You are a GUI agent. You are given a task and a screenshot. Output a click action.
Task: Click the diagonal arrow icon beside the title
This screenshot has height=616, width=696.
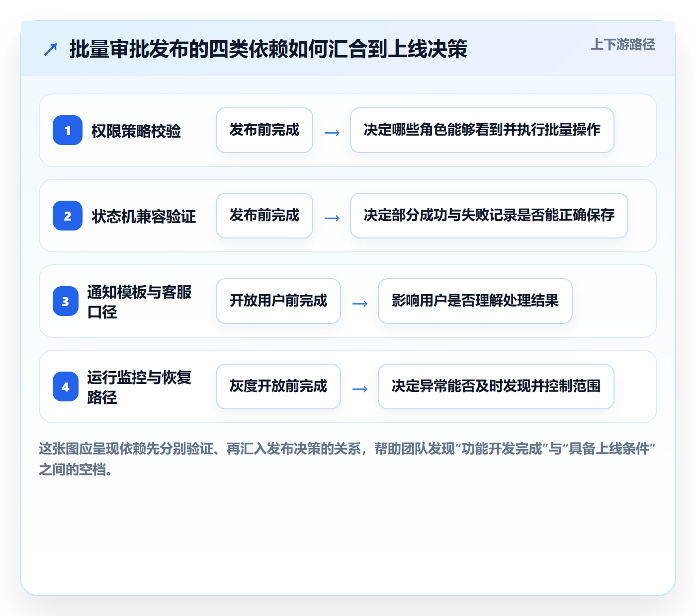click(x=50, y=49)
